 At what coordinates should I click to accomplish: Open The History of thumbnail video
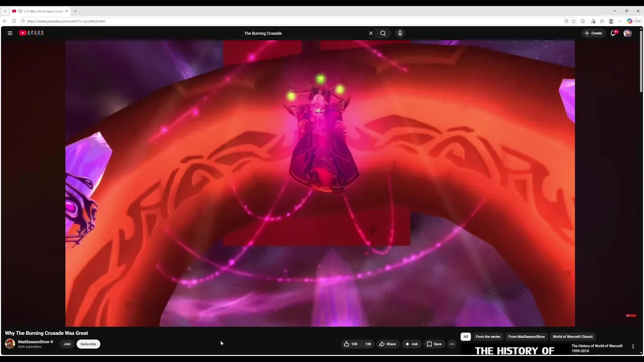coord(515,350)
